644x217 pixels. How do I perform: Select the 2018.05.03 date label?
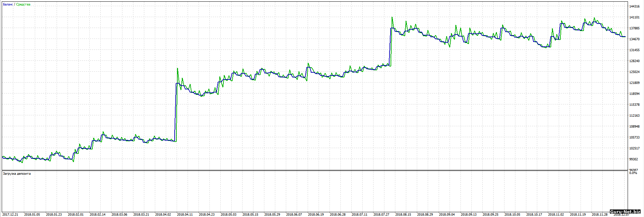coord(229,215)
